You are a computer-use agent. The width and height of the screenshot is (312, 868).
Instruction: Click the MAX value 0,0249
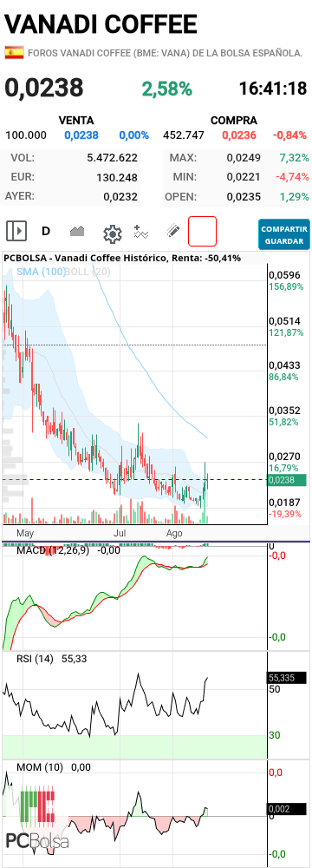244,158
